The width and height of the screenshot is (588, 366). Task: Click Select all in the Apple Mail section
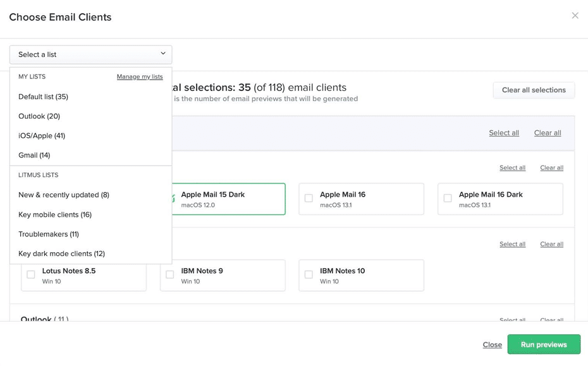[x=512, y=168]
